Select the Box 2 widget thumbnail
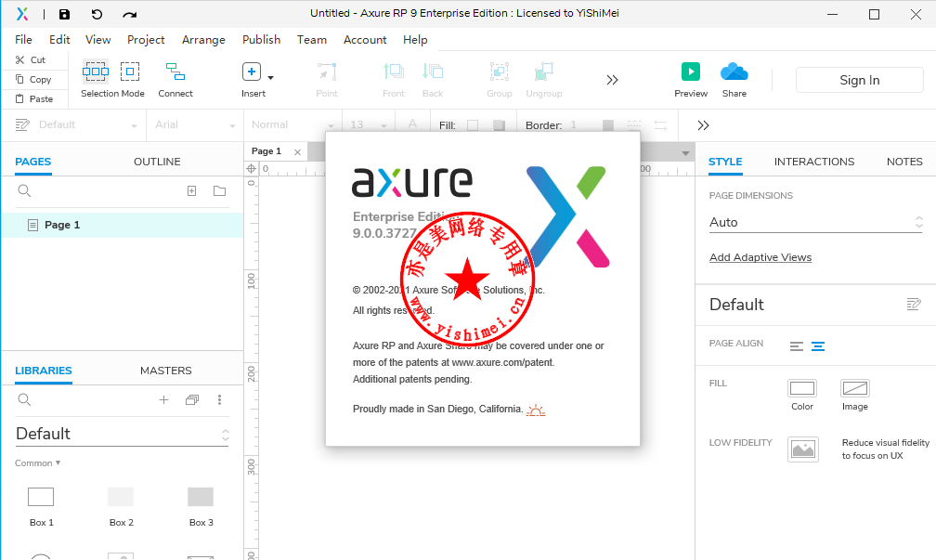936x560 pixels. pos(121,497)
